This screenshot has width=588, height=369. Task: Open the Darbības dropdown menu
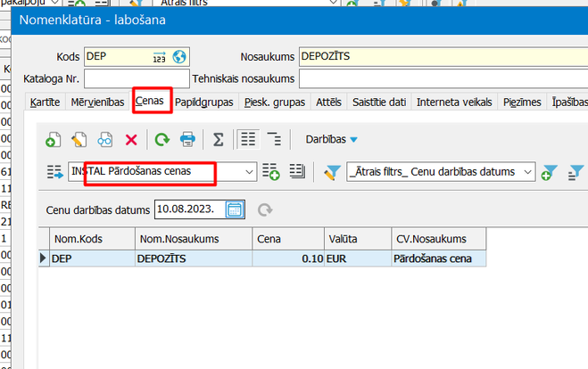click(x=331, y=139)
